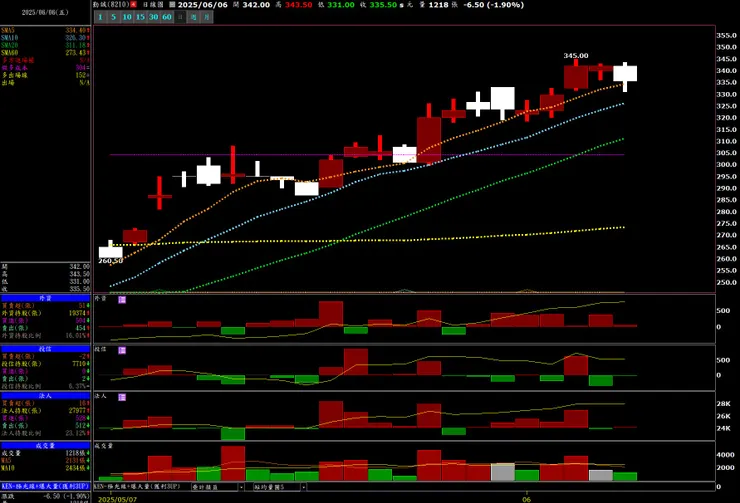The image size is (740, 503).
Task: Switch to the weekly (週) chart button
Action: [193, 17]
